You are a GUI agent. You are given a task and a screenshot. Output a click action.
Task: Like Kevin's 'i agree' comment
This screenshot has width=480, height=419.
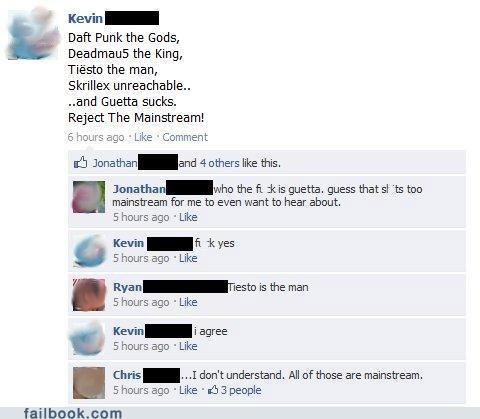click(188, 346)
